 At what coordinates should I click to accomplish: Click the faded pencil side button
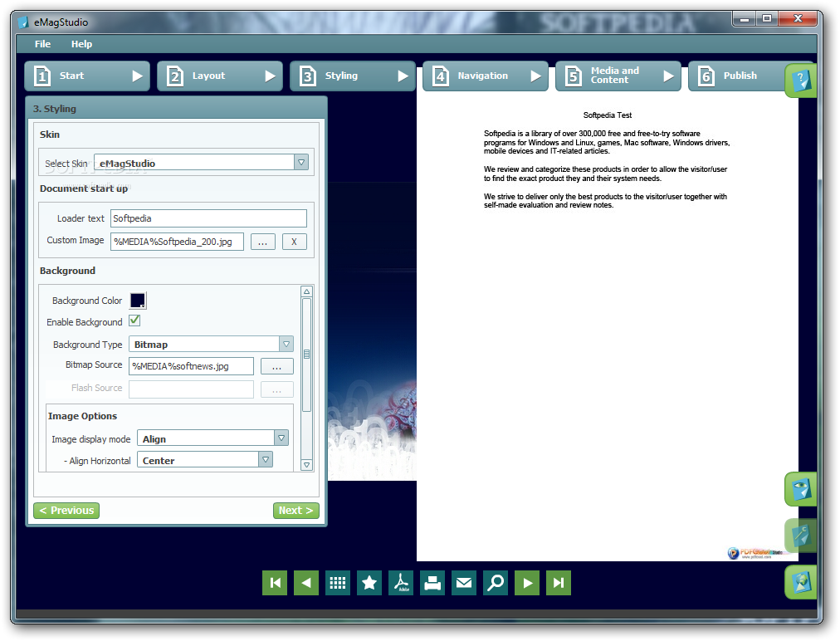coord(801,536)
